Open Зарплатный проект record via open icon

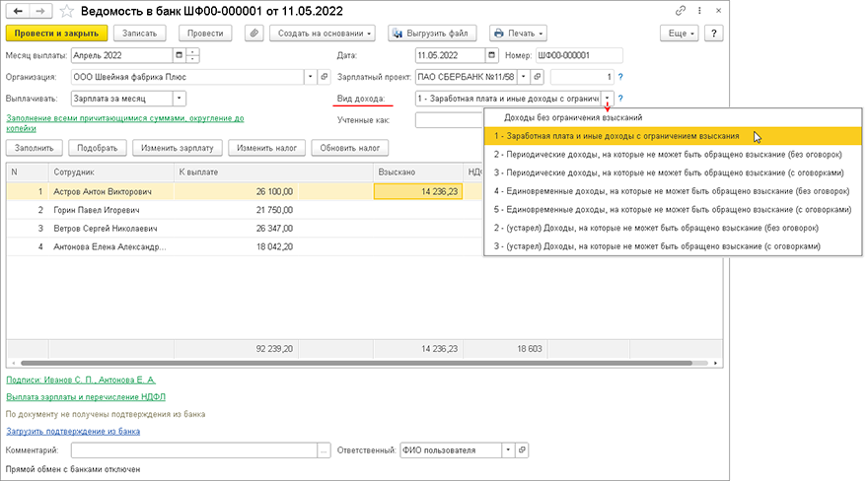click(537, 77)
